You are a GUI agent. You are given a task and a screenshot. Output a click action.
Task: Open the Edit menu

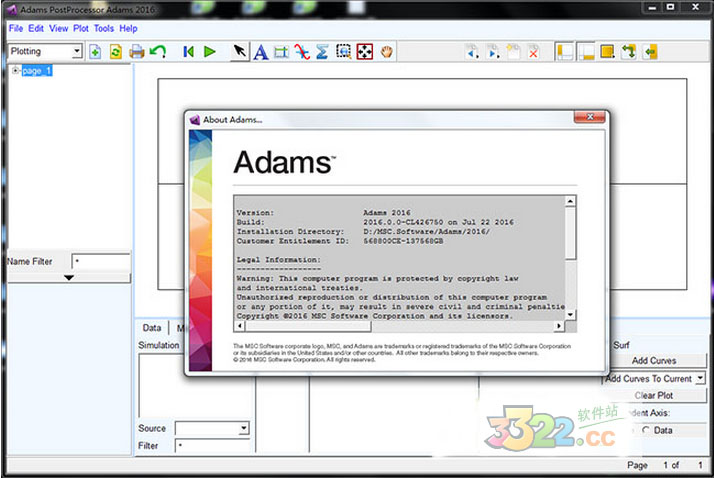(36, 28)
